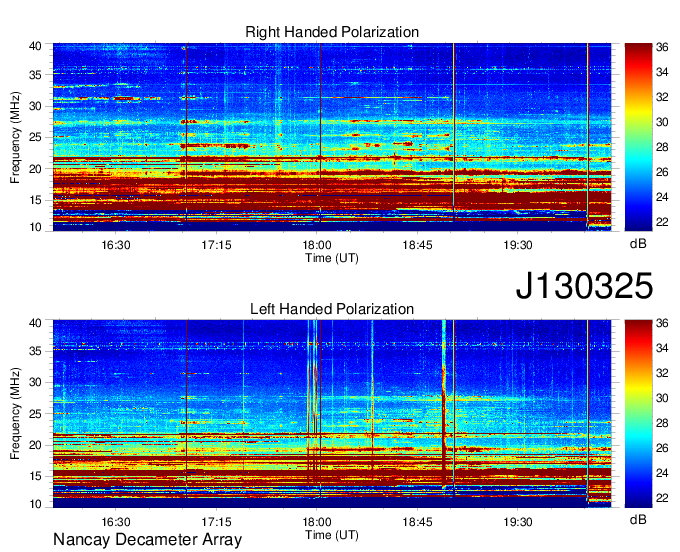Click the 30 MHz tick of bottom plot
Image resolution: width=680 pixels, height=552 pixels.
(35, 382)
